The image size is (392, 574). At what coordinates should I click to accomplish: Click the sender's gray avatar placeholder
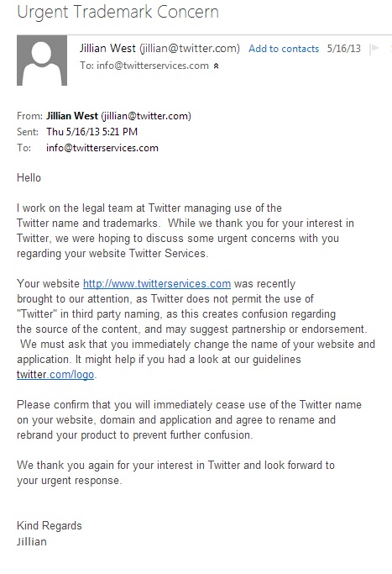[x=42, y=61]
